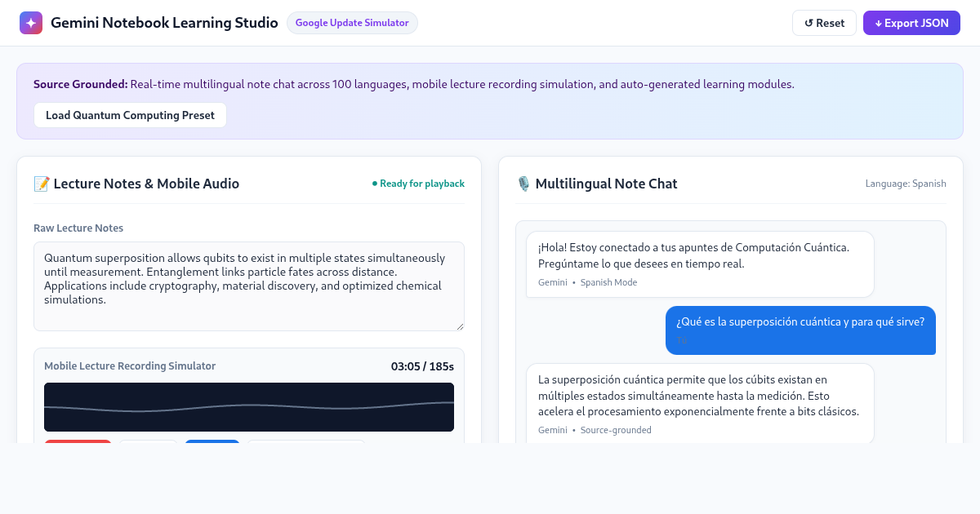Click the Reset button

tap(824, 23)
